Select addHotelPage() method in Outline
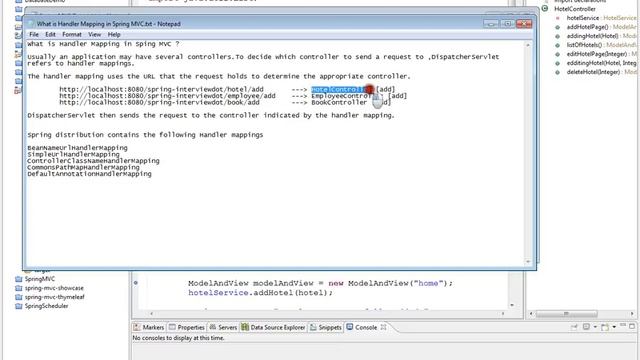Viewport: 640px width, 360px height. [x=601, y=27]
